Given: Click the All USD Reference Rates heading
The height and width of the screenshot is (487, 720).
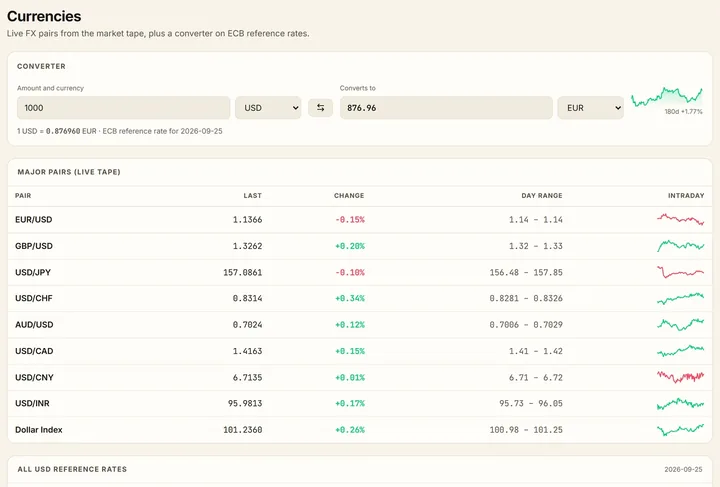Looking at the screenshot, I should coord(72,469).
